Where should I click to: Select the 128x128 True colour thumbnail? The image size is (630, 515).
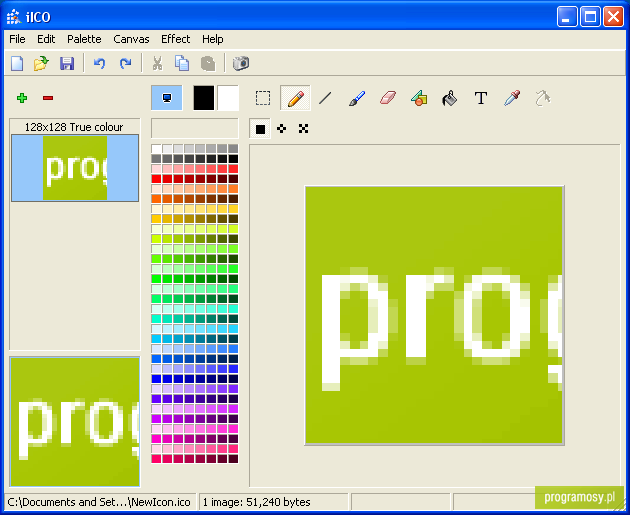[x=75, y=168]
